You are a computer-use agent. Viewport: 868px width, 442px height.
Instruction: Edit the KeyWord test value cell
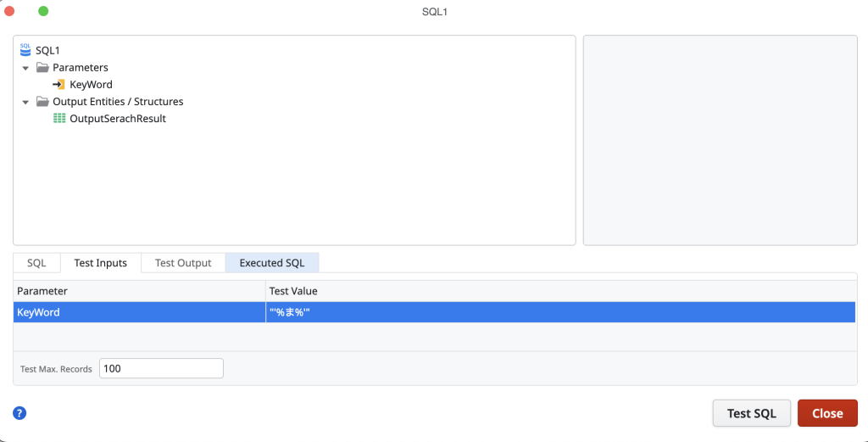[559, 312]
